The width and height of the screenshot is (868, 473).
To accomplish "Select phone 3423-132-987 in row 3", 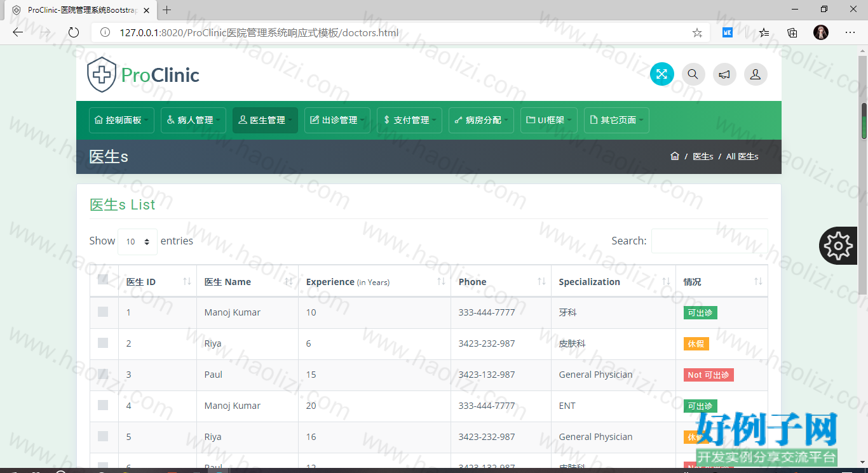I will 487,375.
